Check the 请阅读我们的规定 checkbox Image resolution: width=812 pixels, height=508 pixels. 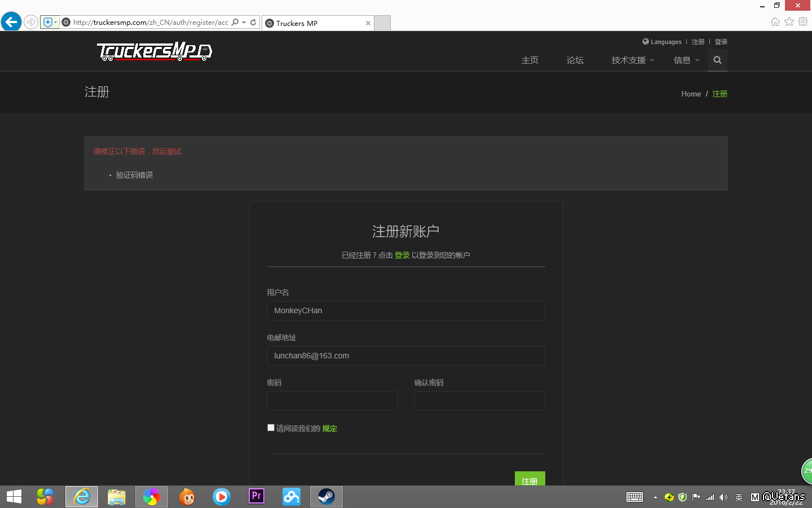tap(271, 428)
